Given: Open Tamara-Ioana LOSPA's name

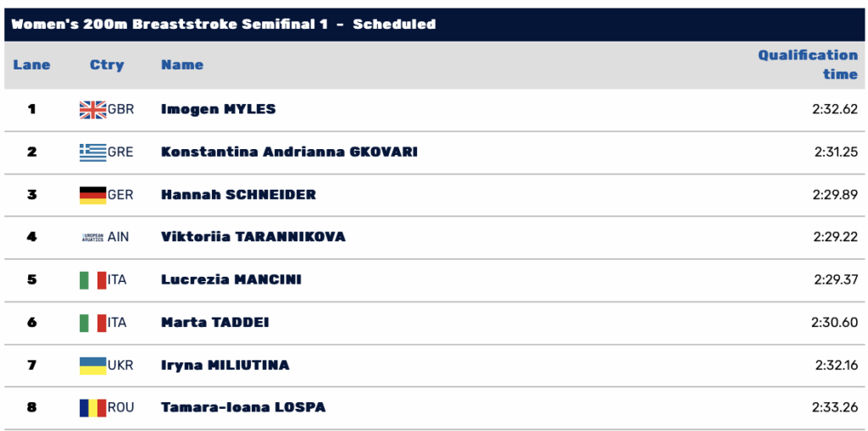Looking at the screenshot, I should [x=243, y=407].
